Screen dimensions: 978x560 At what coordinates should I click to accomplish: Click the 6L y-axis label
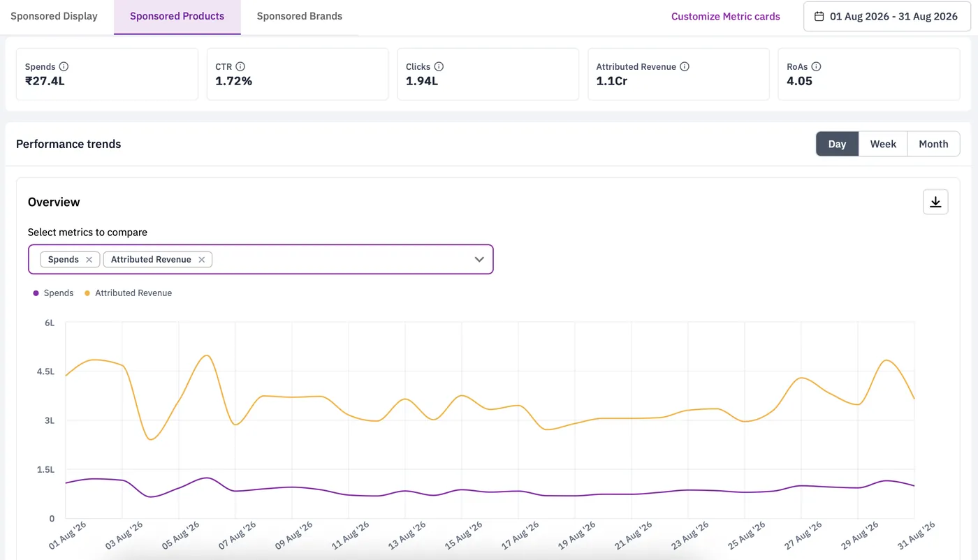pos(50,323)
